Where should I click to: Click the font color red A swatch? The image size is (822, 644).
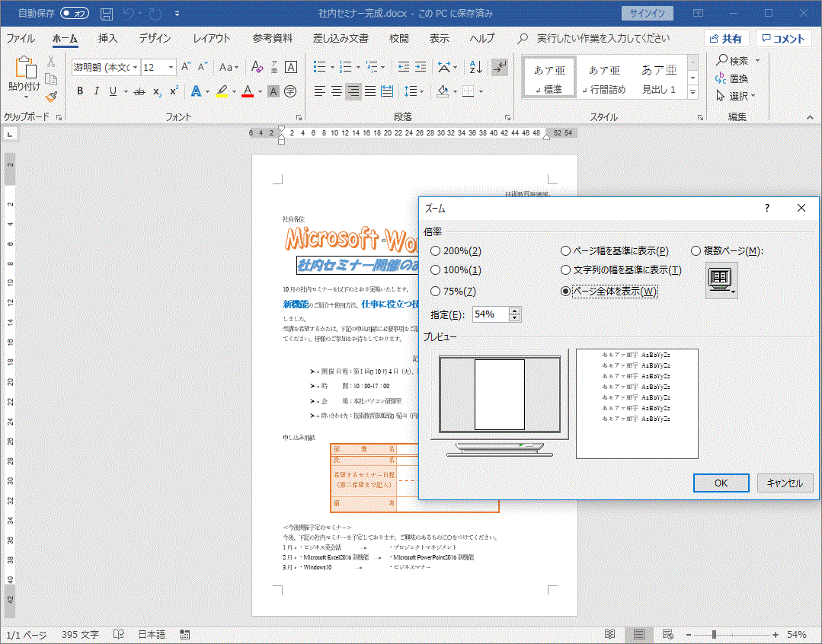point(248,91)
